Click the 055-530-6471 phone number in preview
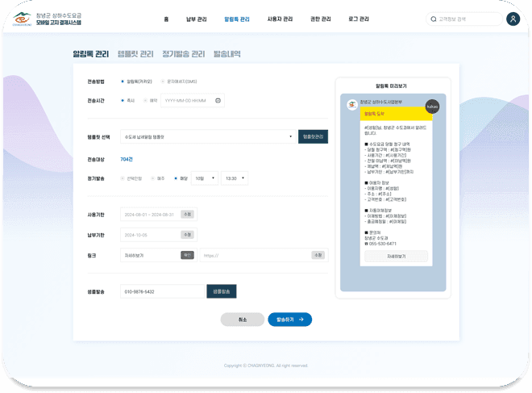The image size is (532, 393). tap(382, 244)
